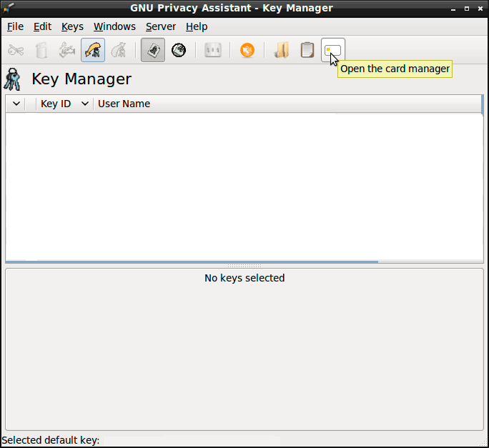489x448 pixels.
Task: Sort by Key ID column chevron
Action: [85, 104]
